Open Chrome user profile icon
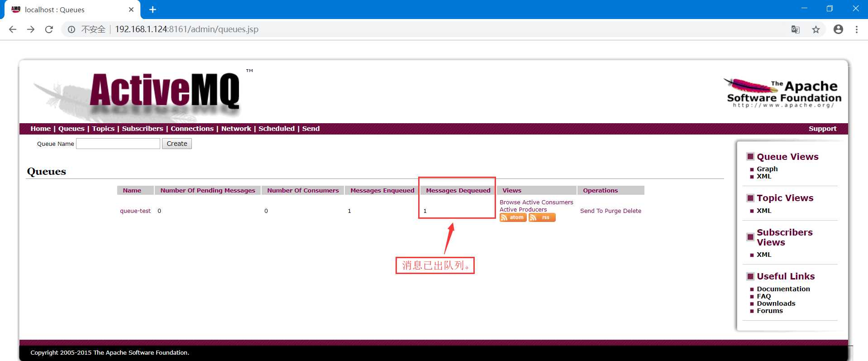Viewport: 868px width, 361px height. tap(838, 29)
